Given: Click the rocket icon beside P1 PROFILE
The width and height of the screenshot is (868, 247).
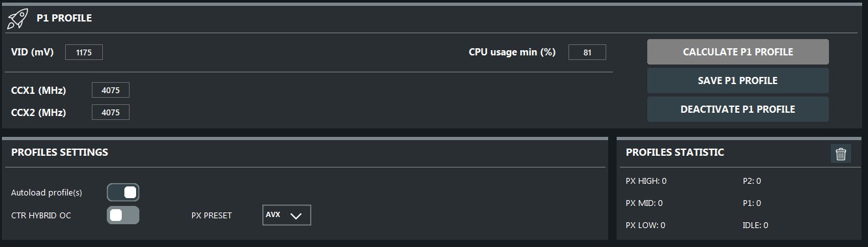Looking at the screenshot, I should click(17, 18).
